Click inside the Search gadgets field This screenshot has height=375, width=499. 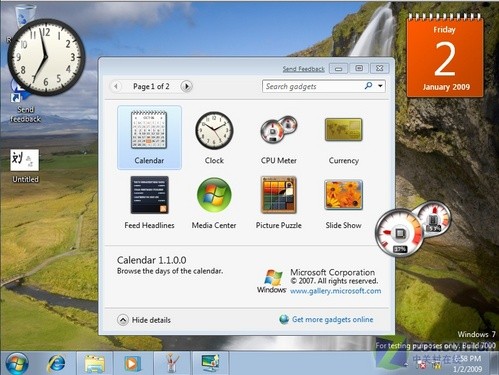(312, 86)
